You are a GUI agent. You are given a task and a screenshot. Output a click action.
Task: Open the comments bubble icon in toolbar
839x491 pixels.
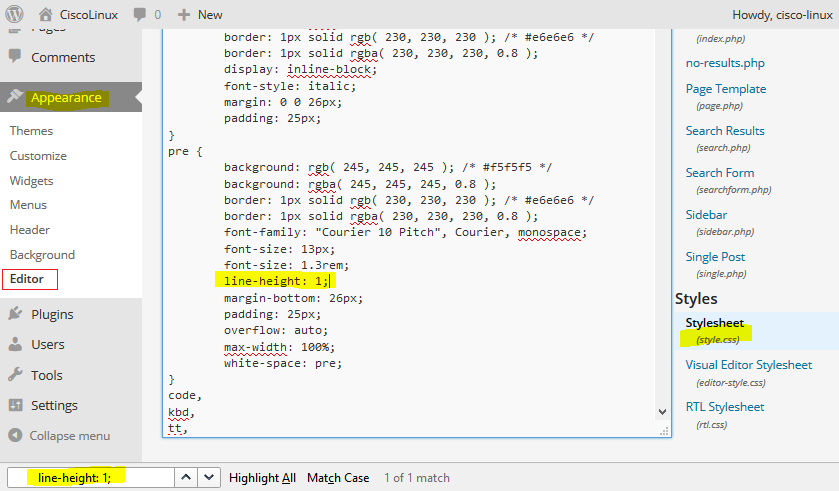(140, 15)
